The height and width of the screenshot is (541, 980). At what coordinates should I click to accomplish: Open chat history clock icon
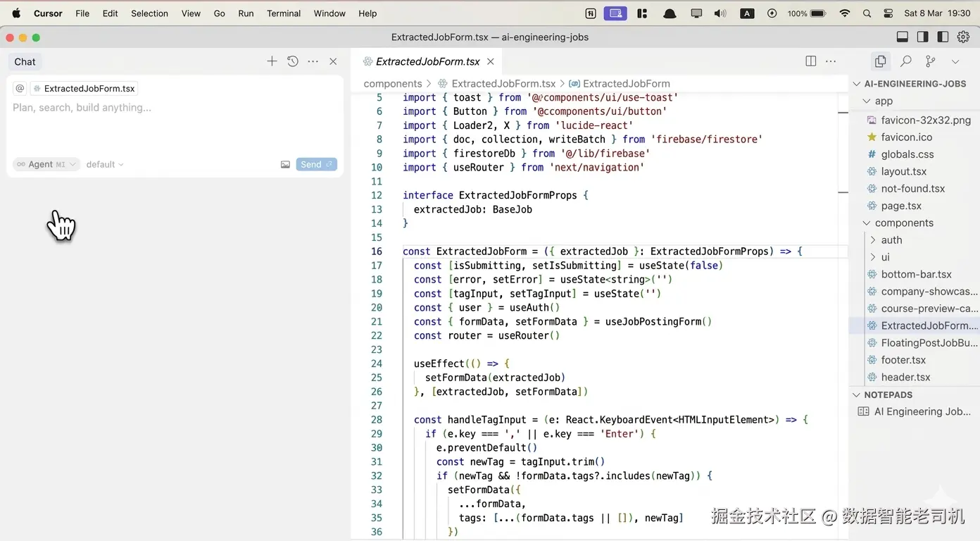coord(293,61)
